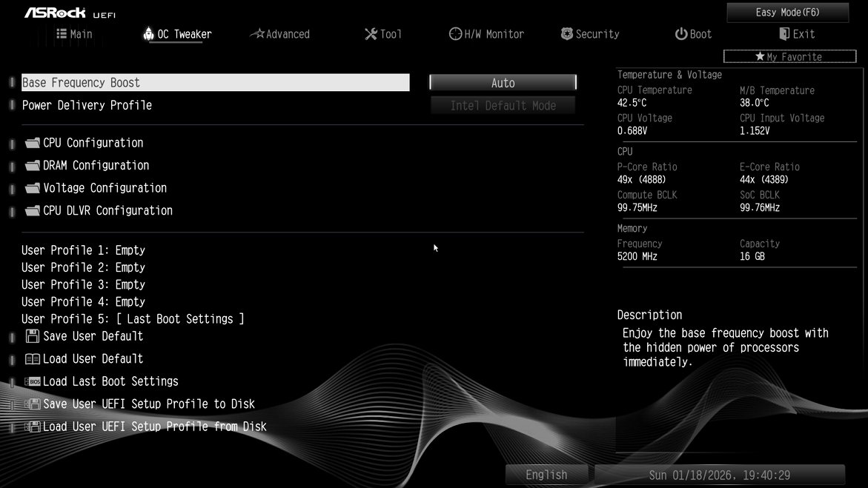Open the DRAM Configuration folder icon
Image resolution: width=868 pixels, height=488 pixels.
pyautogui.click(x=32, y=165)
